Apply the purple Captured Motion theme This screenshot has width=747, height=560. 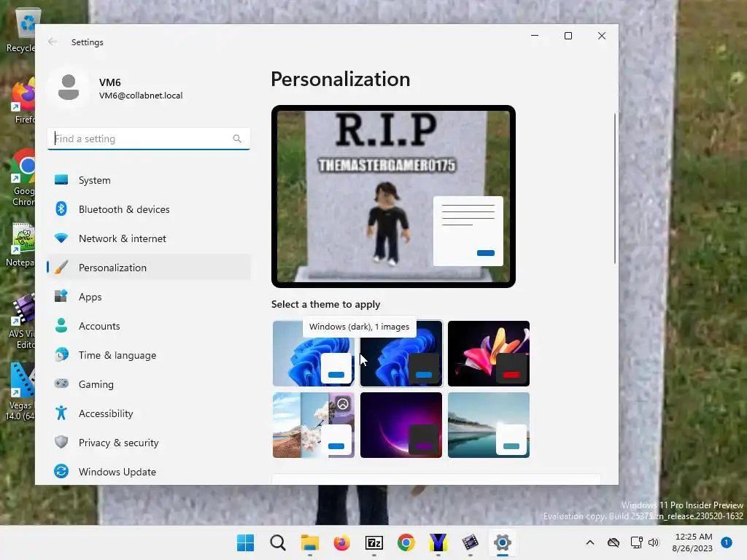(401, 425)
